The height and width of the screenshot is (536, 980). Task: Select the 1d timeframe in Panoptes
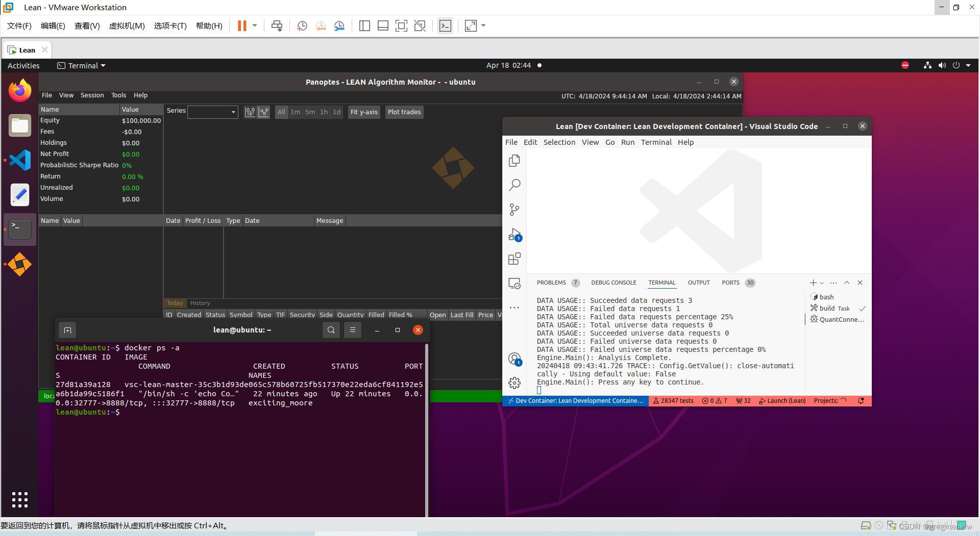(336, 112)
